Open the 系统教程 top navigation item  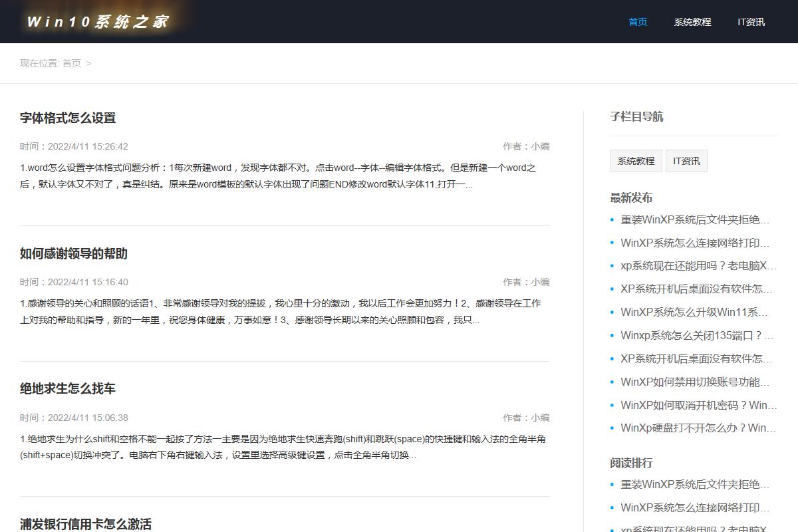coord(692,22)
